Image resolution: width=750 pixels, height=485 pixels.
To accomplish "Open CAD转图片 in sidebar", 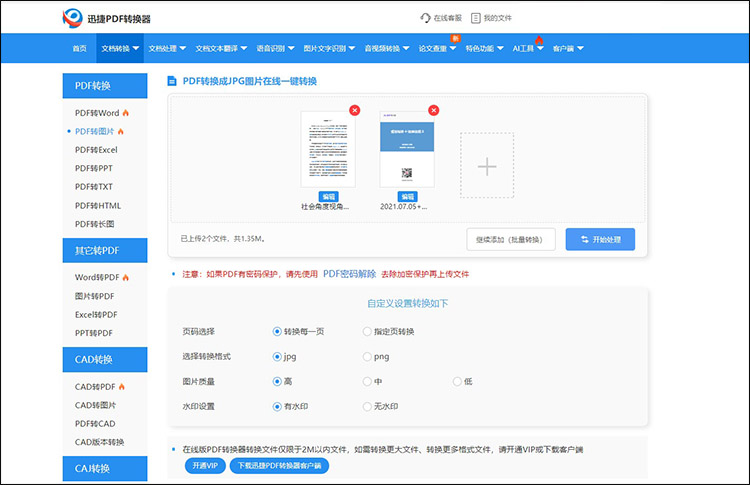I will click(95, 405).
